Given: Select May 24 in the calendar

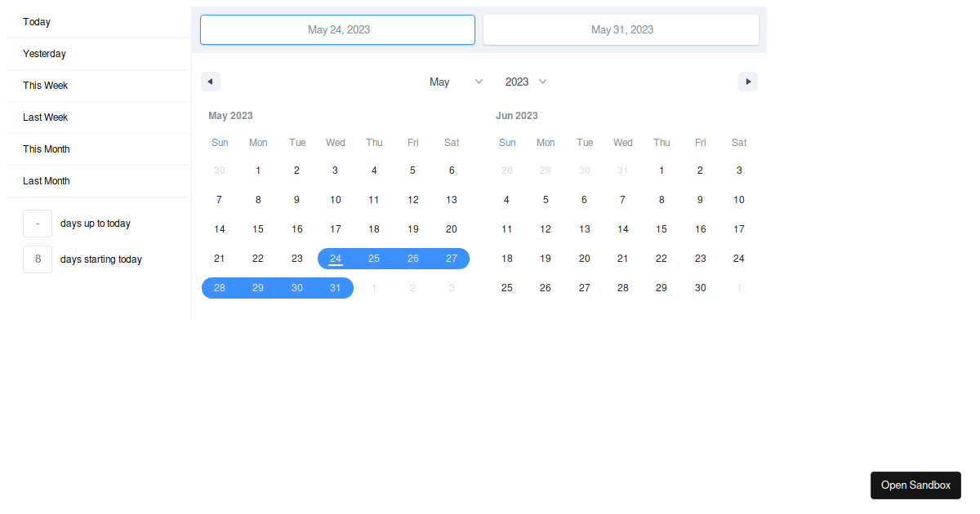Looking at the screenshot, I should (x=336, y=259).
